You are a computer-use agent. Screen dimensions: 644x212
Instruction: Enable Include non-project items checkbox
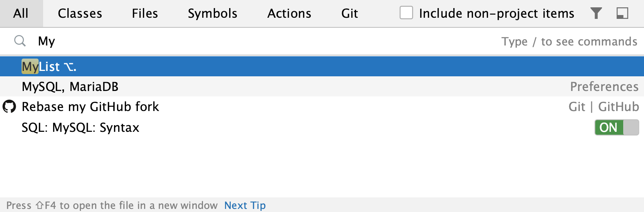[x=406, y=13]
